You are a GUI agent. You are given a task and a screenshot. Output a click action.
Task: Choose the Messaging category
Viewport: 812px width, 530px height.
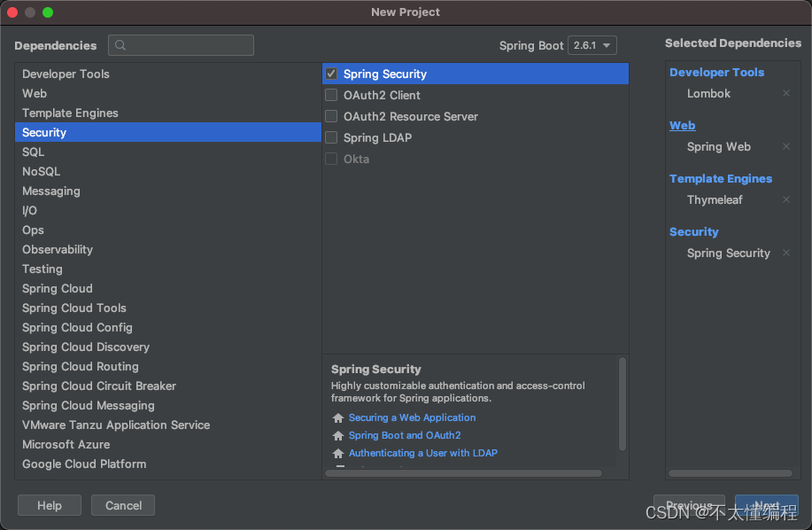click(x=168, y=191)
